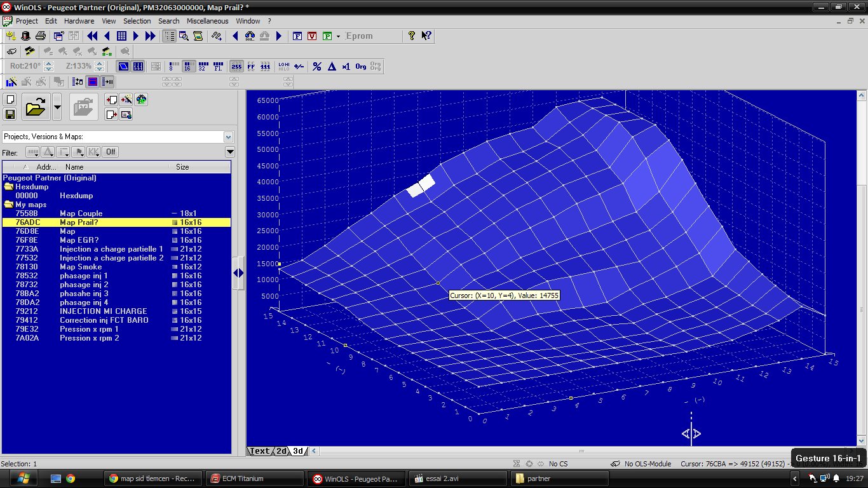
Task: Open dropdown arrow beside open-project button
Action: click(57, 108)
